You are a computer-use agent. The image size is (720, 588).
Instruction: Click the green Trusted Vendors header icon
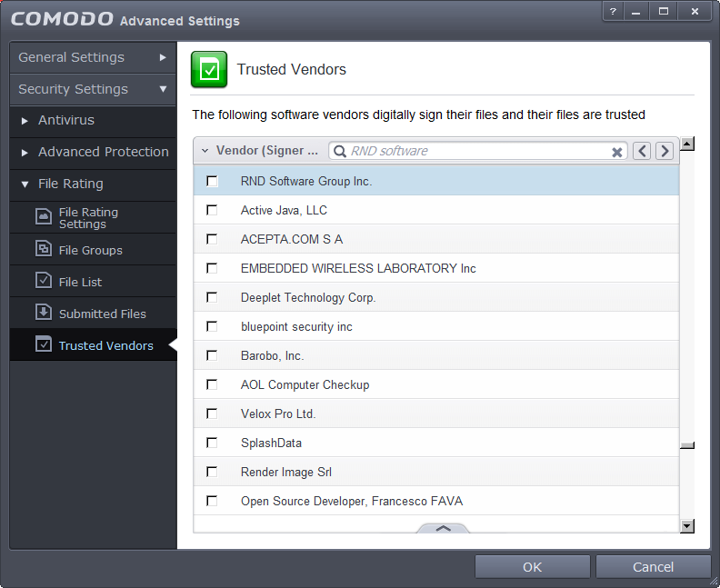(x=209, y=69)
